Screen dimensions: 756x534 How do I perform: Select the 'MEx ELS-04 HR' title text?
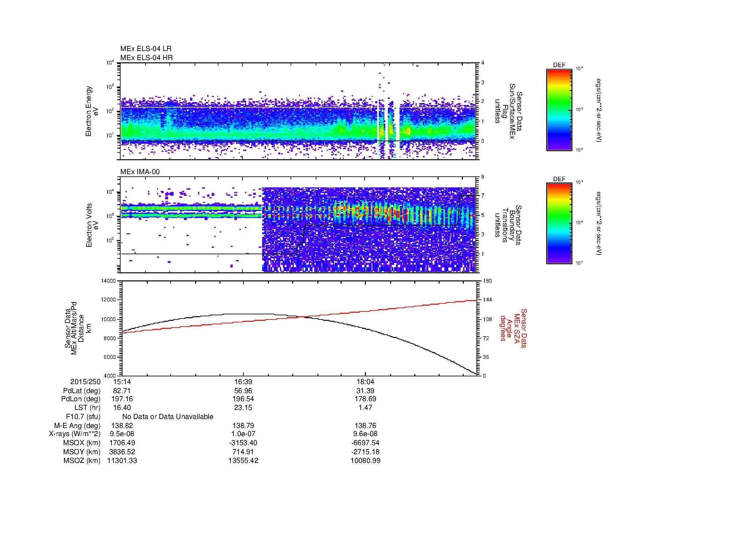[x=146, y=58]
